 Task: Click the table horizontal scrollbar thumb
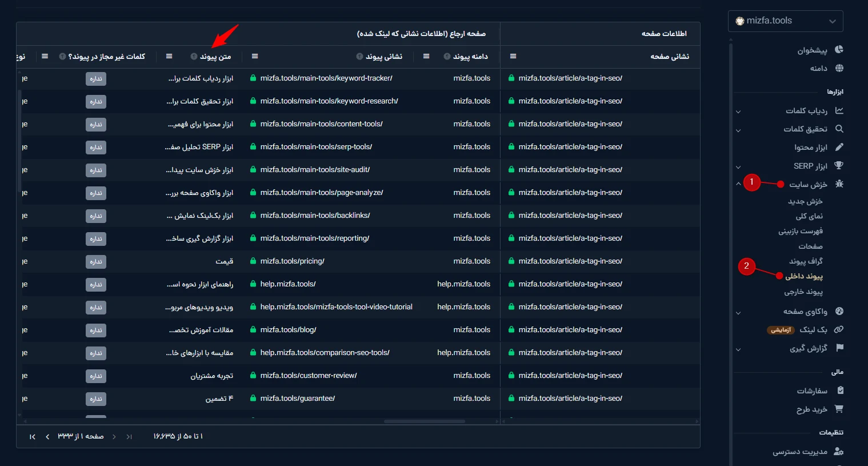pyautogui.click(x=425, y=421)
